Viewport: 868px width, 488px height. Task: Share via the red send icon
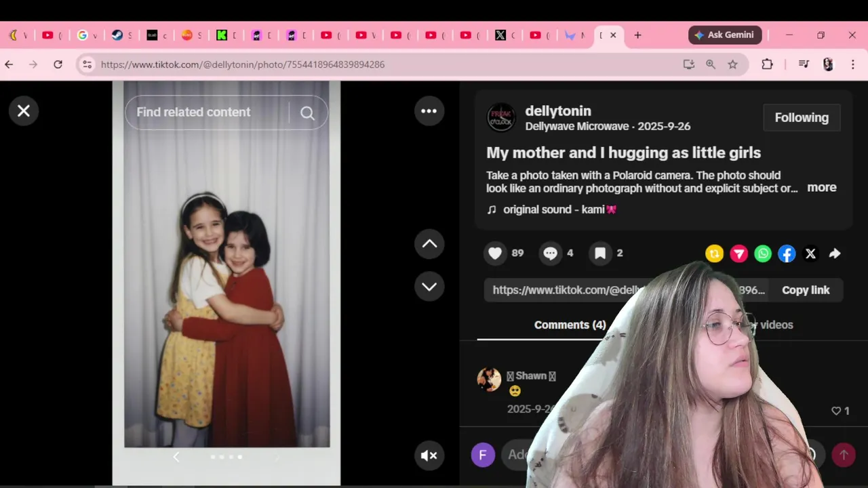tap(738, 253)
